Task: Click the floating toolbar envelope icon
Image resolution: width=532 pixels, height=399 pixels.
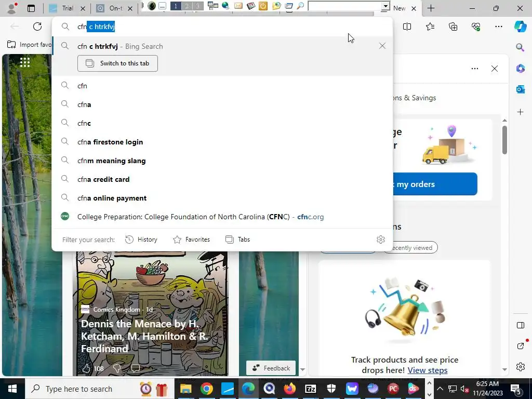Action: click(x=238, y=5)
